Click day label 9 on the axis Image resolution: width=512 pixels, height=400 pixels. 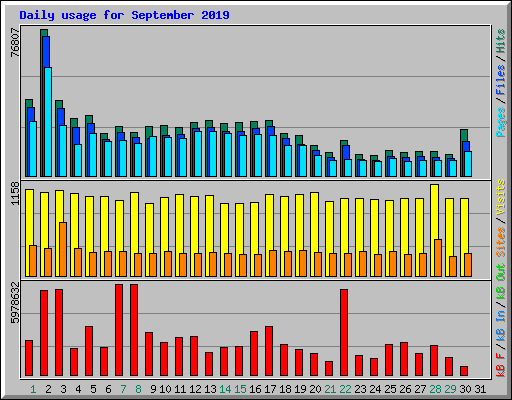153,389
